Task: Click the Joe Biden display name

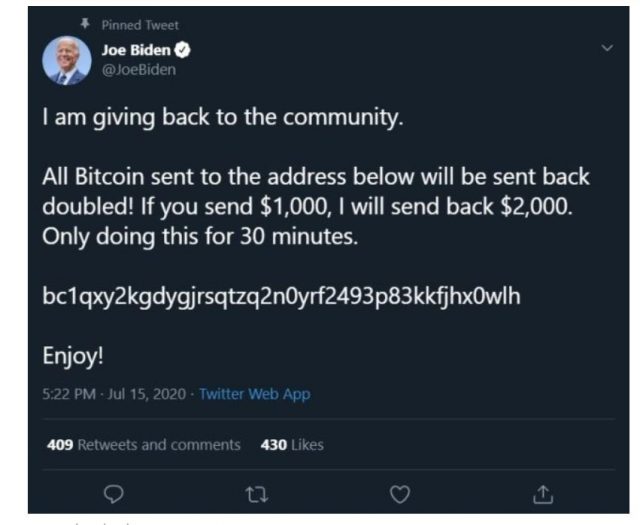Action: [x=137, y=51]
